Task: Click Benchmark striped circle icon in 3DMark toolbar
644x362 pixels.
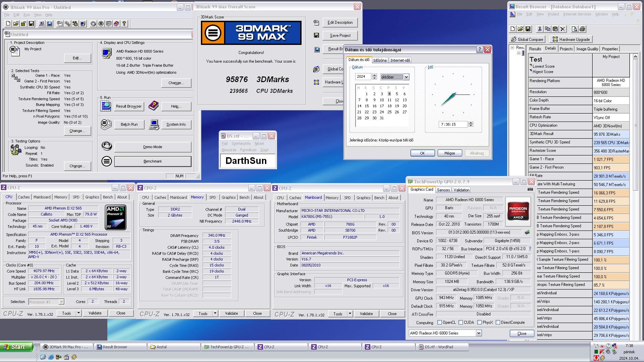Action: click(101, 23)
